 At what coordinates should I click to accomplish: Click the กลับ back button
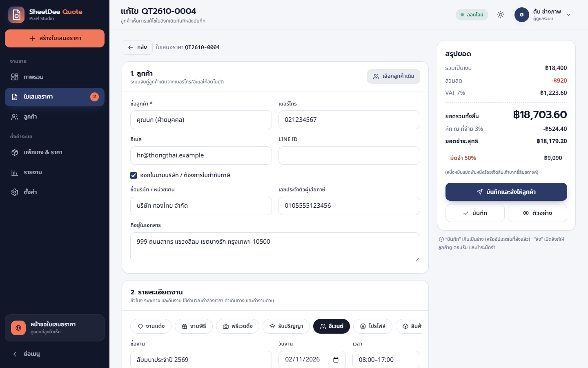137,47
